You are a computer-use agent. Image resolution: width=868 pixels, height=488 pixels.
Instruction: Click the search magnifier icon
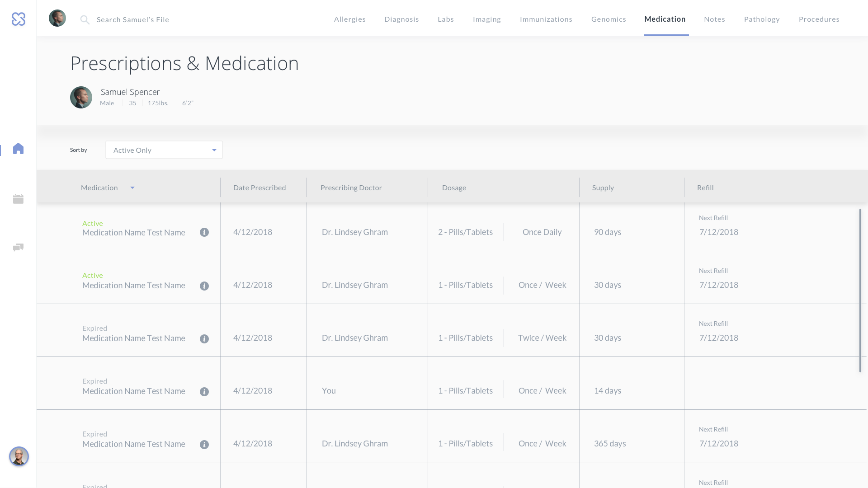click(85, 19)
